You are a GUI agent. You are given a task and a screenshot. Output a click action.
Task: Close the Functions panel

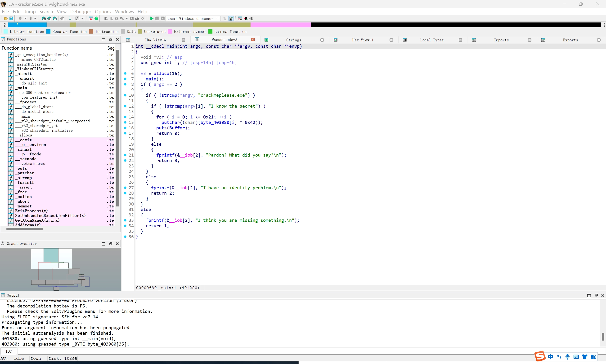click(x=117, y=39)
